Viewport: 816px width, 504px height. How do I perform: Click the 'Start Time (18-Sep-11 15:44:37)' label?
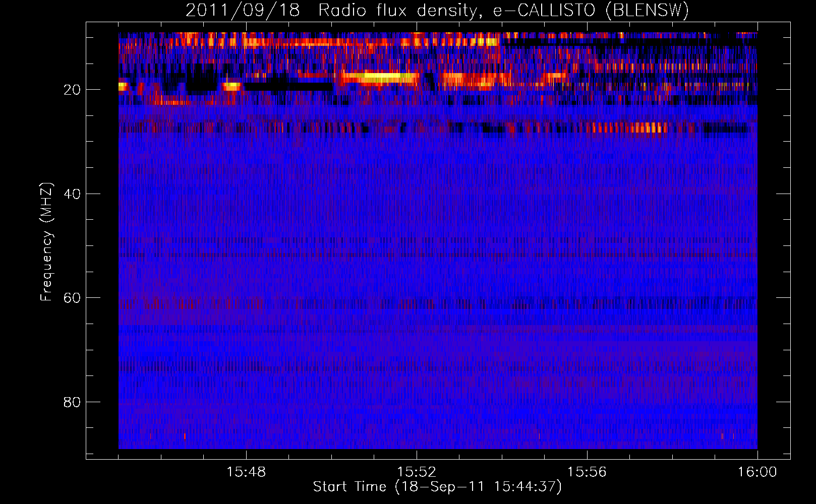(x=437, y=487)
